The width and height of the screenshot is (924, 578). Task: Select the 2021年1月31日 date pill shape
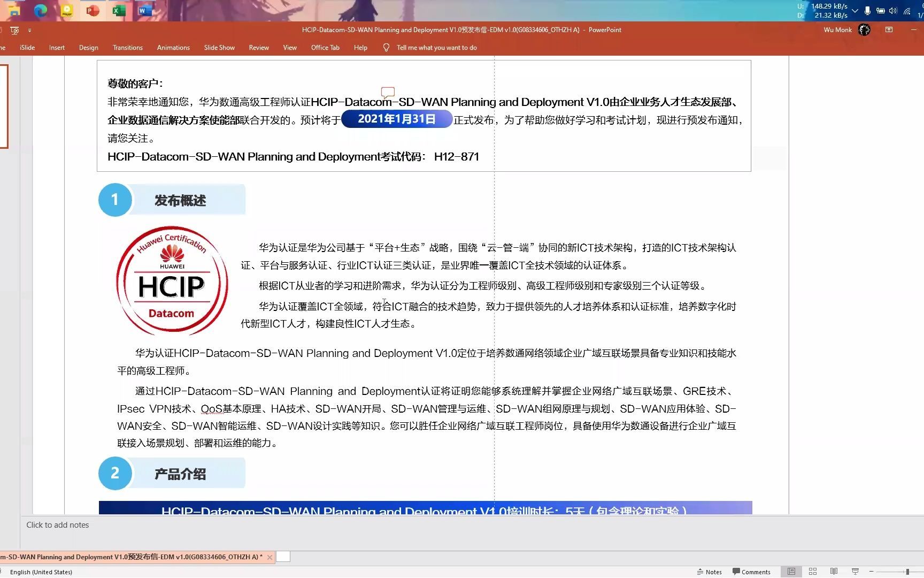pyautogui.click(x=397, y=119)
